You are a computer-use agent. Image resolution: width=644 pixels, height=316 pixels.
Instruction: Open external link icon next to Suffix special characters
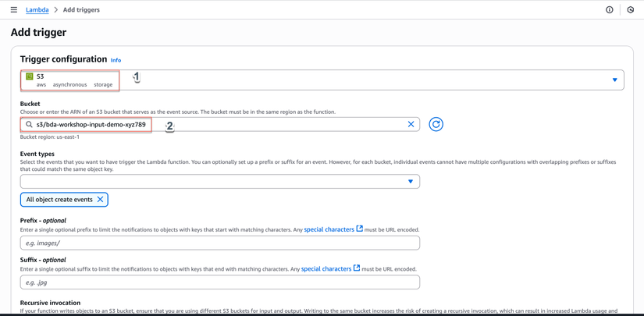(x=357, y=268)
